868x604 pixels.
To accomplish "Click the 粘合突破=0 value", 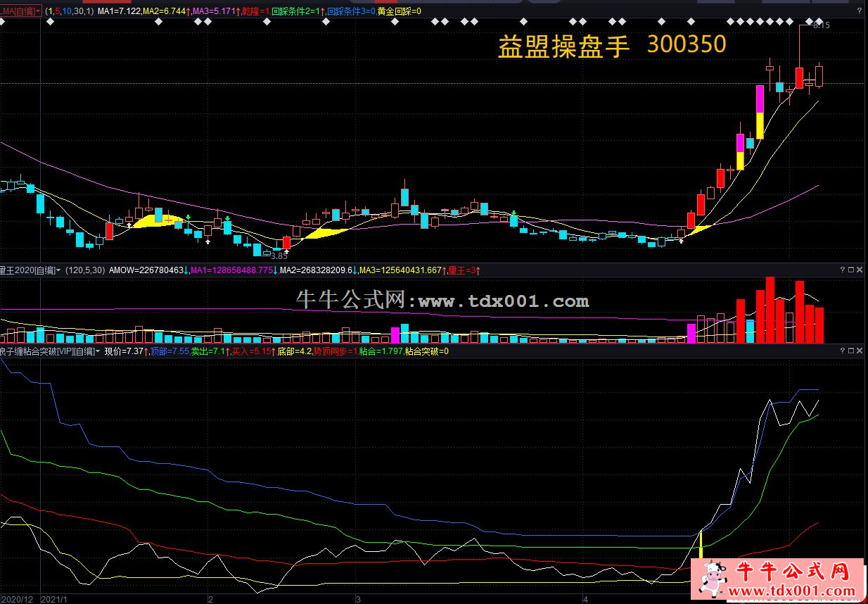I will pyautogui.click(x=427, y=351).
